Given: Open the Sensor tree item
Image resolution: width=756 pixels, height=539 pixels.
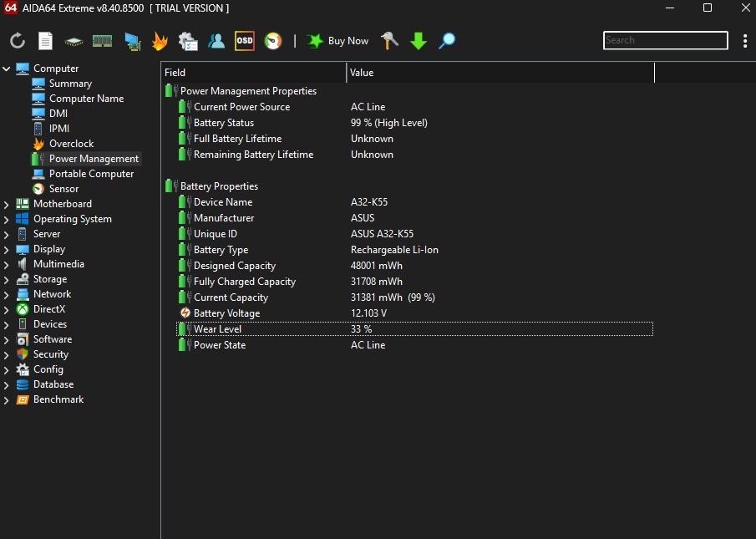Looking at the screenshot, I should point(63,189).
